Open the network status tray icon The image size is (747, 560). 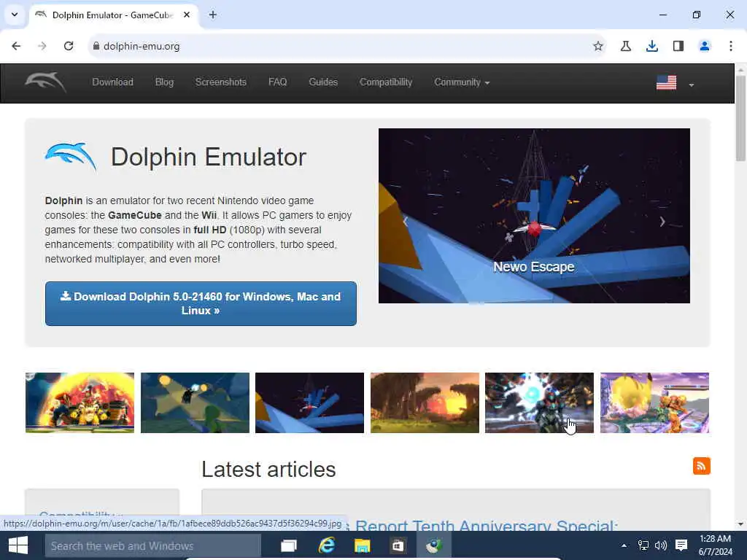click(x=643, y=545)
